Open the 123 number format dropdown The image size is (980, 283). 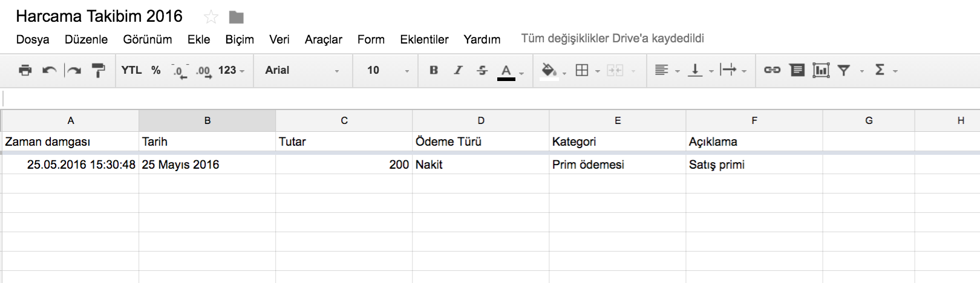click(x=231, y=70)
